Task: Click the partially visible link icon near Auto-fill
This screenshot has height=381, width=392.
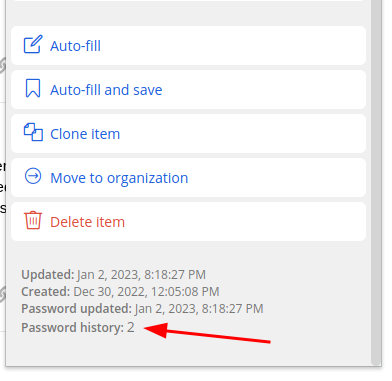Action: (2, 65)
